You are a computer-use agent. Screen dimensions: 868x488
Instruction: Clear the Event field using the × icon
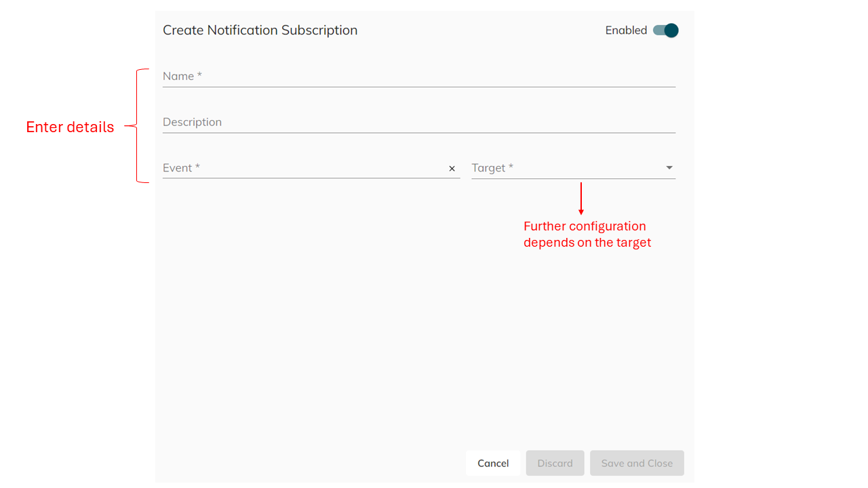(x=452, y=168)
